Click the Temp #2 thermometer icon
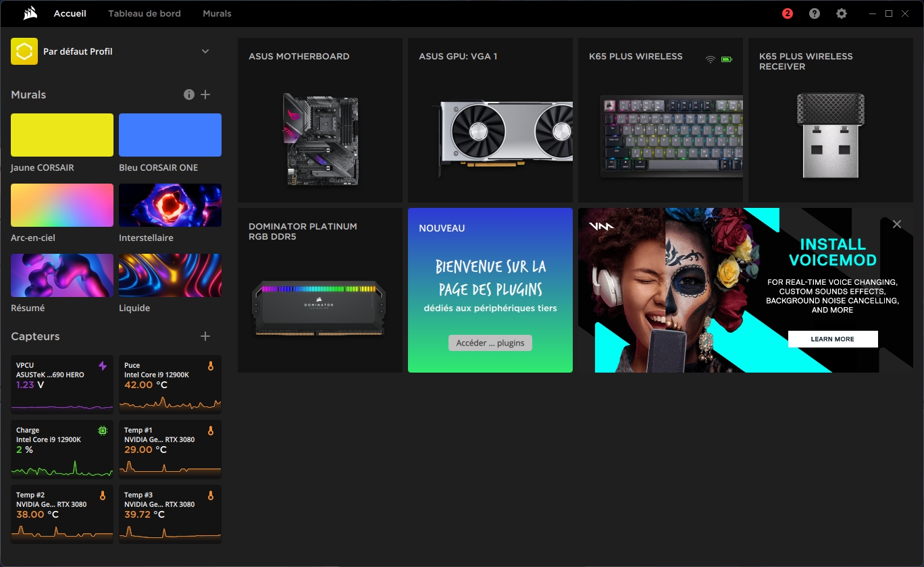This screenshot has height=567, width=924. [x=103, y=495]
